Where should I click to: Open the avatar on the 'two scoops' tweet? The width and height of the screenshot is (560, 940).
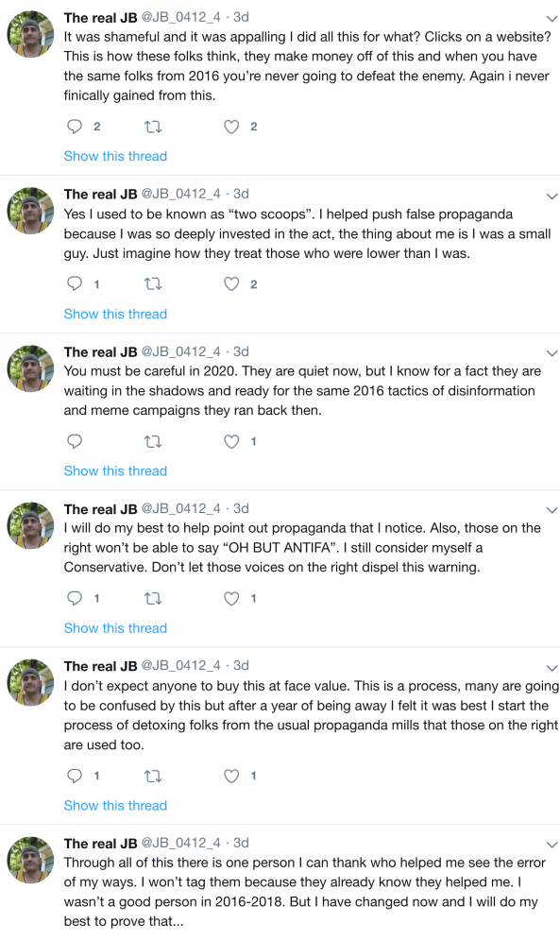pyautogui.click(x=30, y=211)
